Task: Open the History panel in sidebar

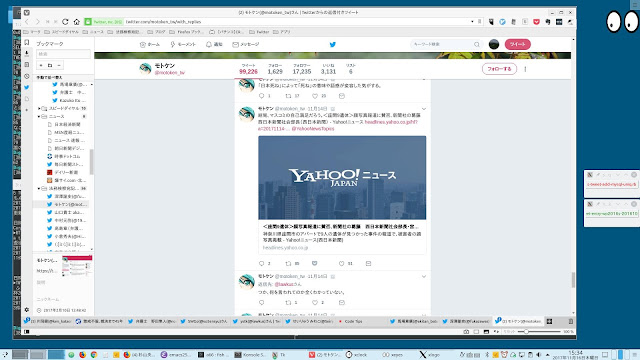Action: (x=27, y=76)
